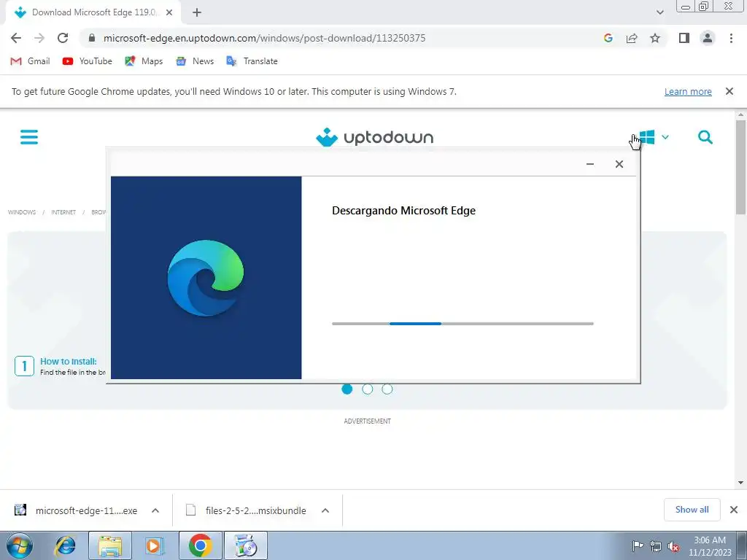Go back to the previous page
Viewport: 747px width, 560px height.
[x=16, y=38]
